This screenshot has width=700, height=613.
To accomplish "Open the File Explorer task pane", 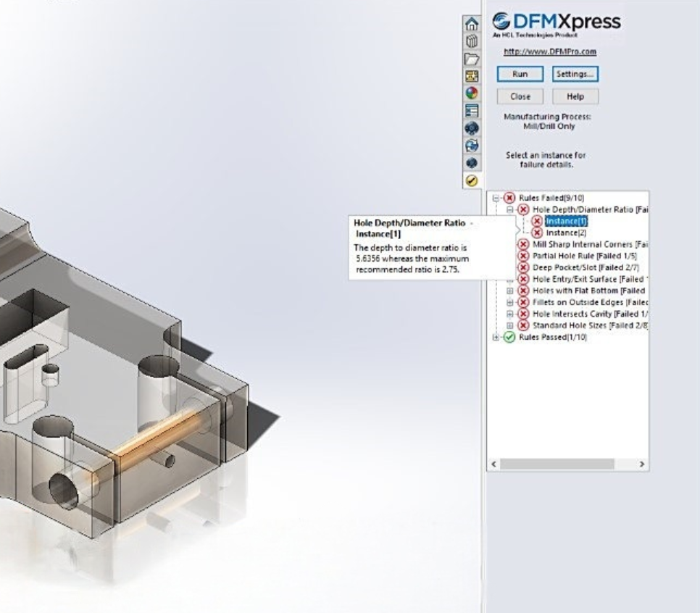I will (x=472, y=58).
